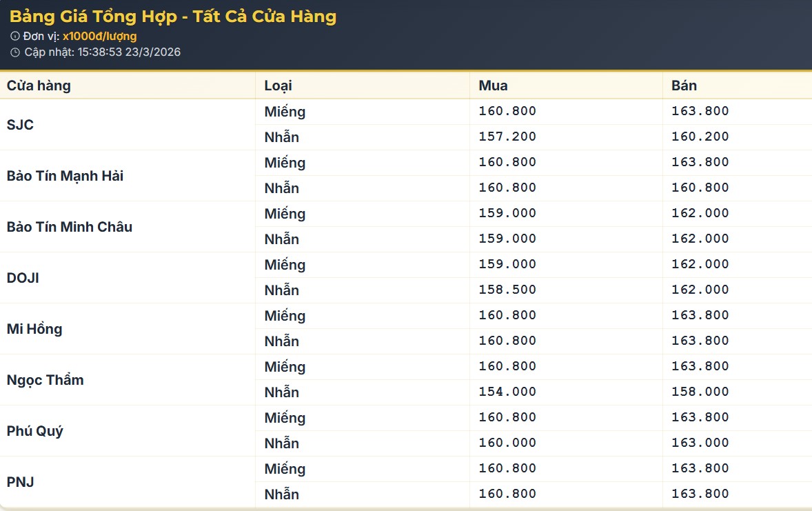Click the update timestamp 15:38:53 23/3/2026
The image size is (812, 511).
pyautogui.click(x=129, y=52)
